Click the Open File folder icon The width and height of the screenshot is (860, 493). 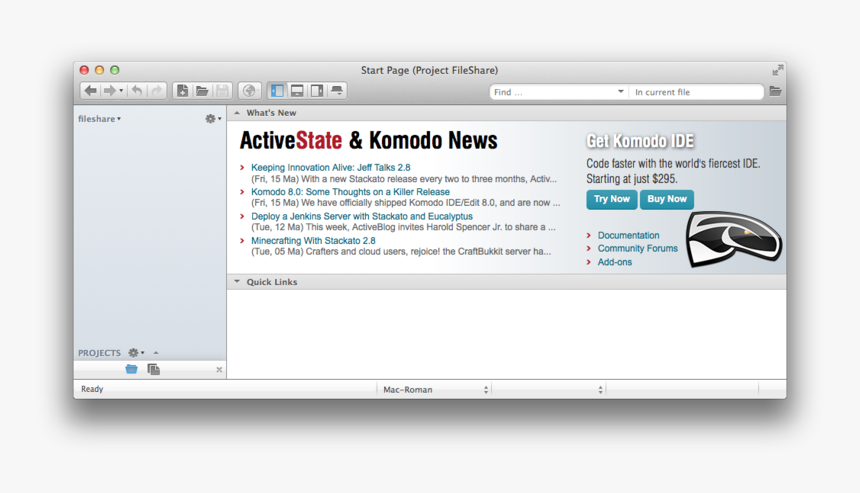(x=202, y=91)
